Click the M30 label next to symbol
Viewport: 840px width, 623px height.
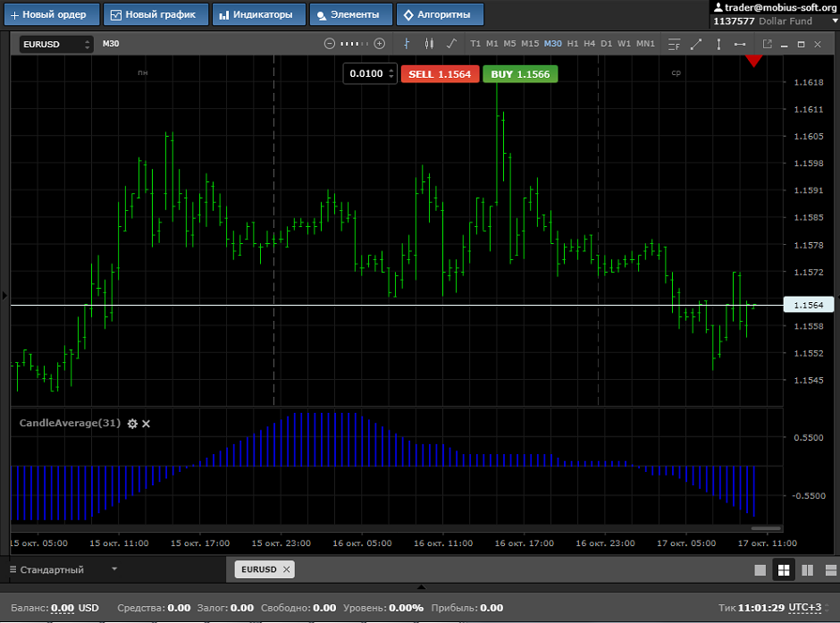(111, 44)
